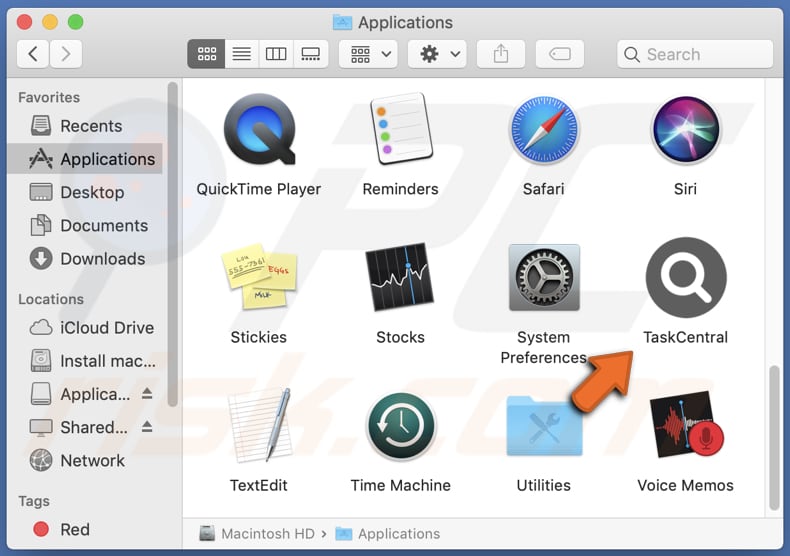Eject the Applica... volume
The width and height of the screenshot is (790, 556).
[147, 393]
